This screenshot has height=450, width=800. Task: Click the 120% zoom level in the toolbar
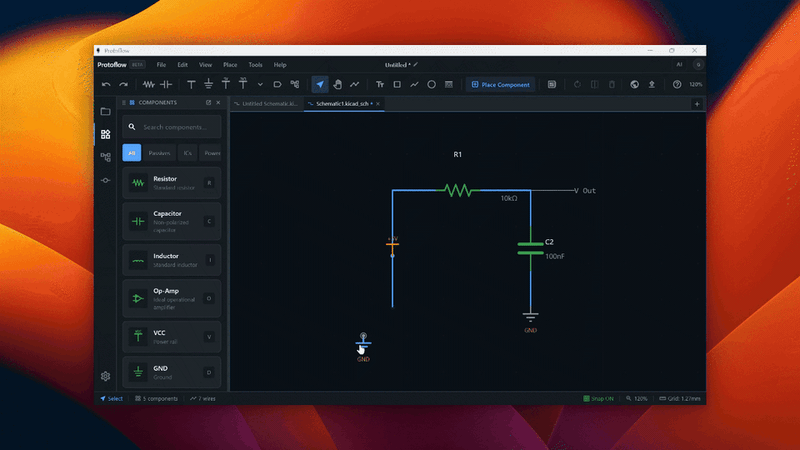pos(695,85)
